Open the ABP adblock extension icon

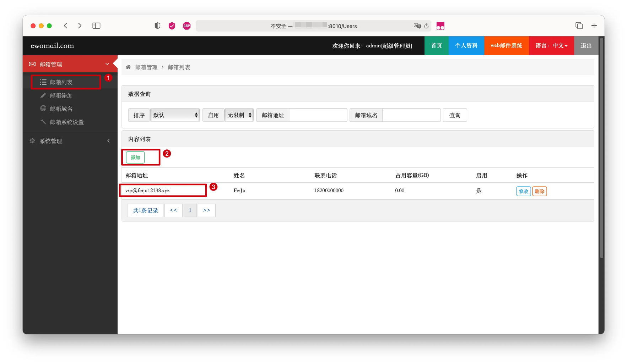click(187, 26)
